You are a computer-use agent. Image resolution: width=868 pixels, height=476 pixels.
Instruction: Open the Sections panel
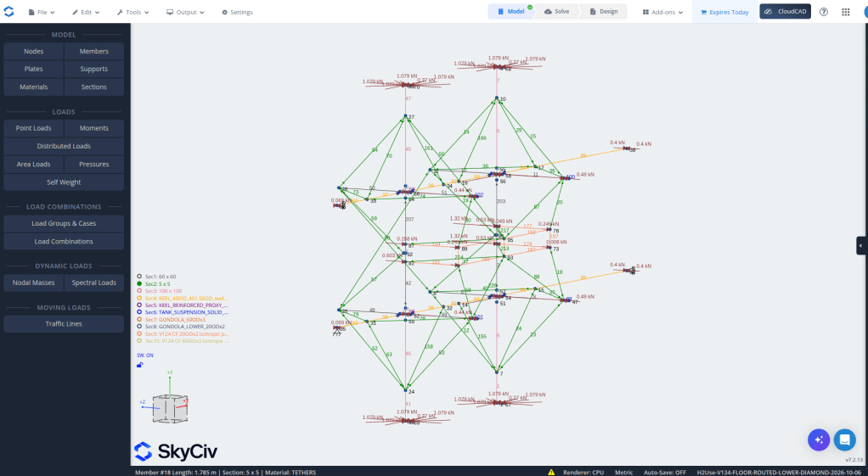94,87
